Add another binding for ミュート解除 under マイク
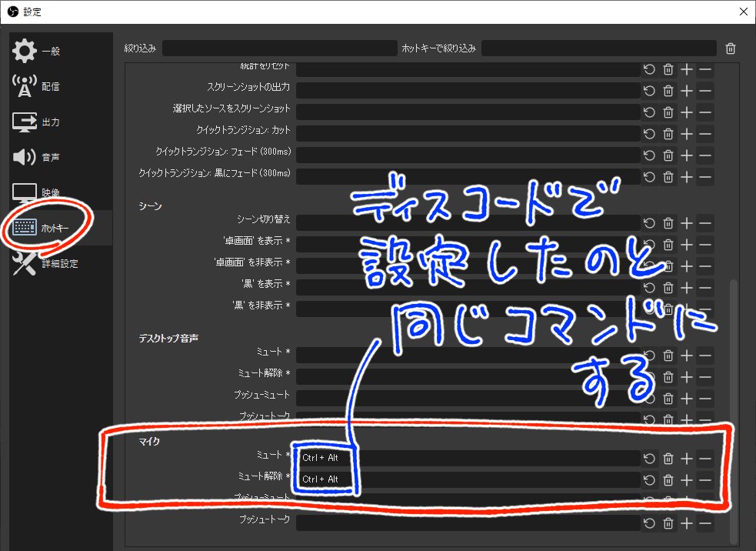 click(686, 479)
